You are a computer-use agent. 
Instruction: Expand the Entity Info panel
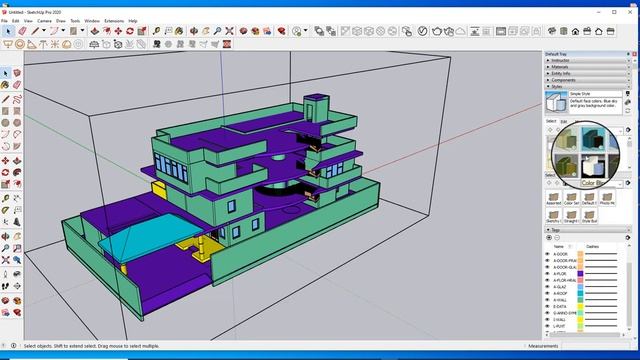(x=588, y=73)
